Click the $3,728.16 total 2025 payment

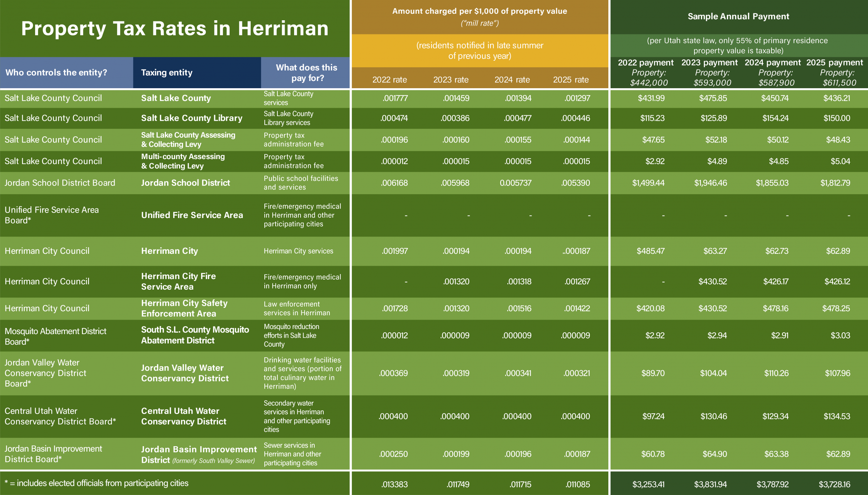click(834, 485)
